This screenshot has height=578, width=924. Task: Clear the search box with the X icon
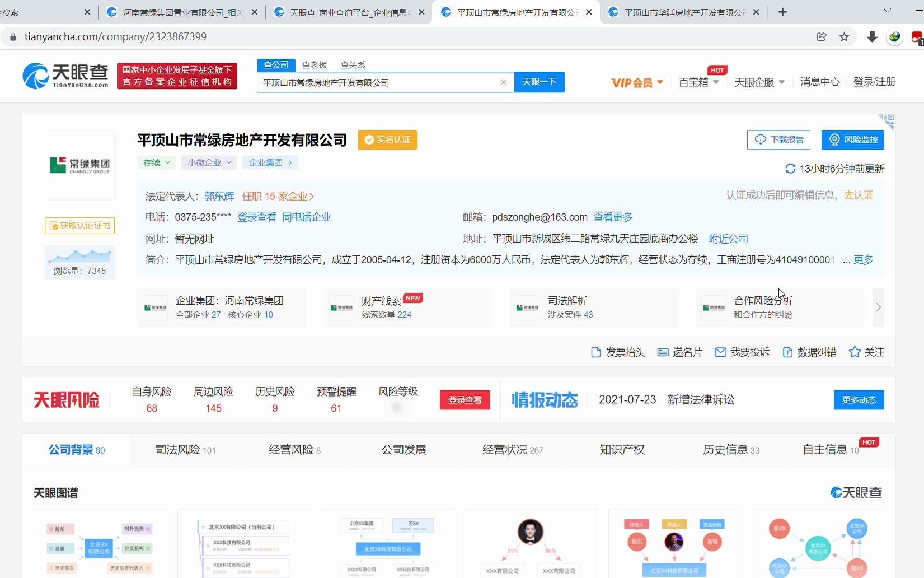[503, 82]
